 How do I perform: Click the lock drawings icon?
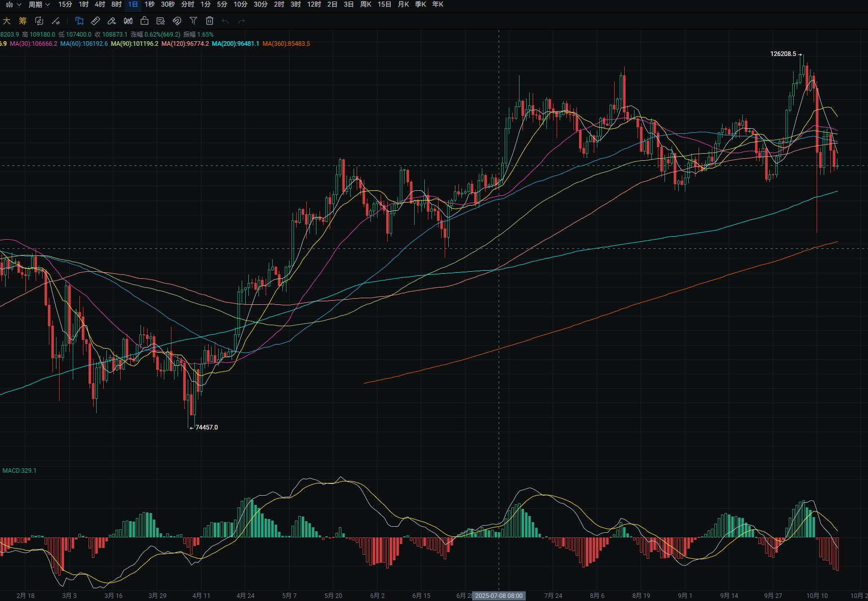click(x=144, y=21)
